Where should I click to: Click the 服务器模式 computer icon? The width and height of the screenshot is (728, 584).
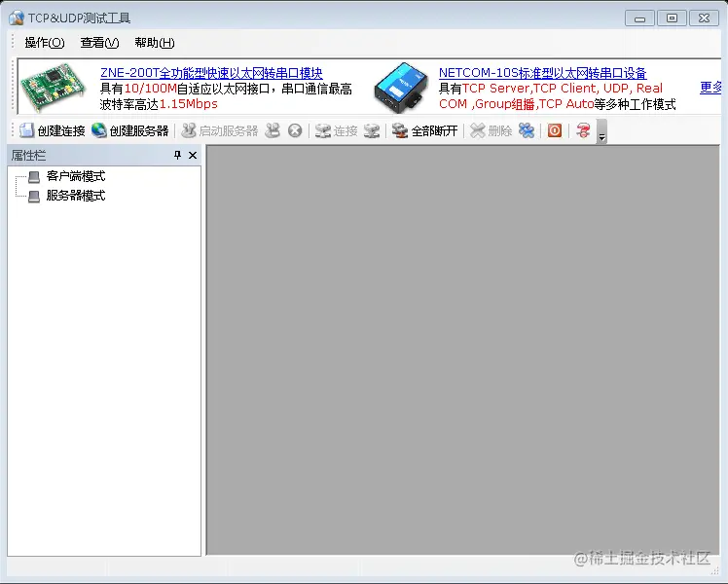(34, 197)
